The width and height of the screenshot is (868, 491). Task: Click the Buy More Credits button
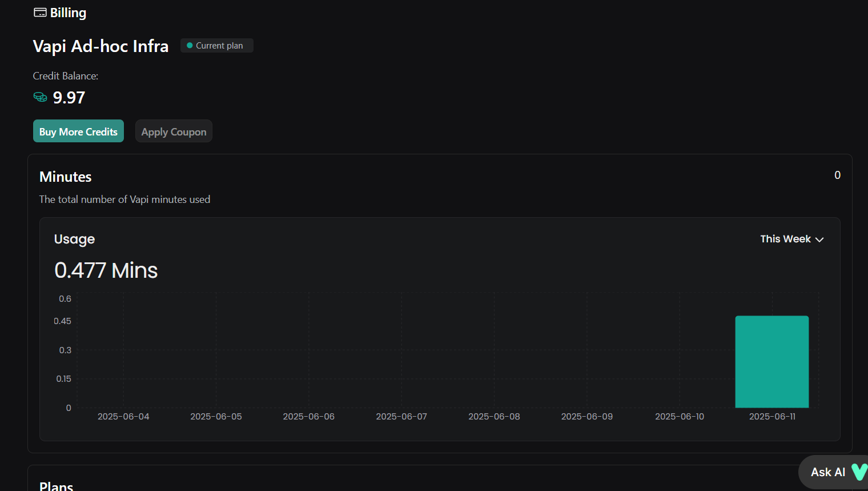coord(78,131)
